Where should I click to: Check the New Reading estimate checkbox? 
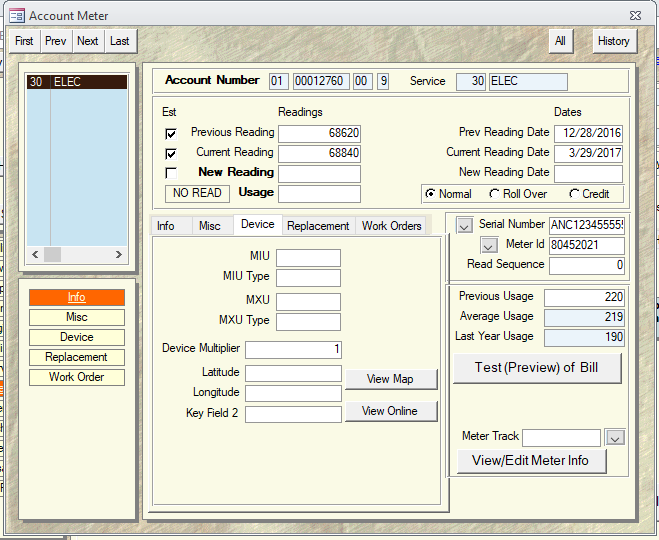171,173
